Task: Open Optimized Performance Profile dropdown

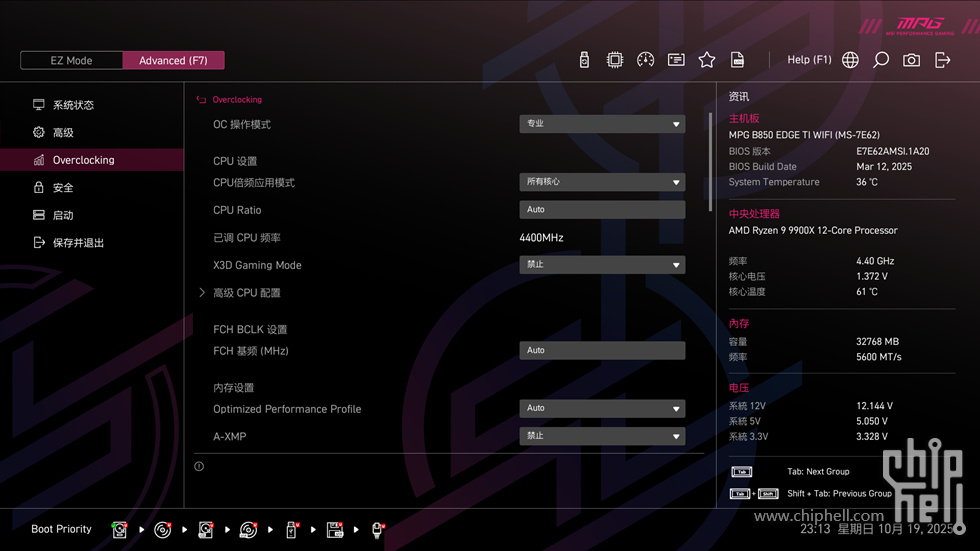Action: tap(602, 408)
